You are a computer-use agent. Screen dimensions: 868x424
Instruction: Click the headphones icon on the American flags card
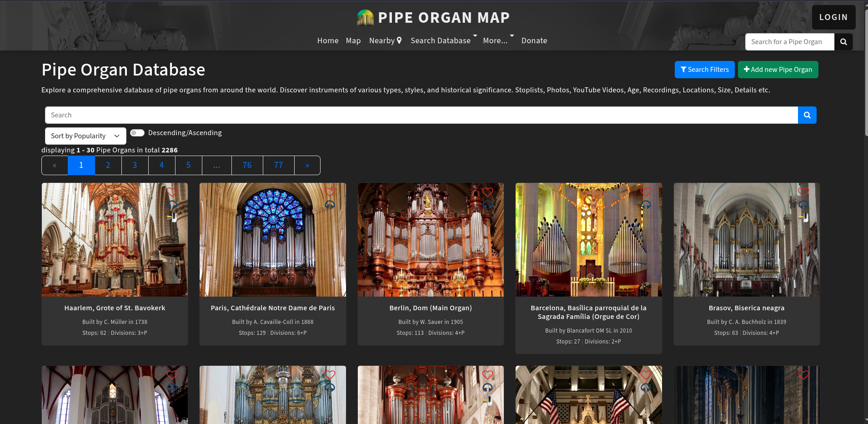point(646,388)
